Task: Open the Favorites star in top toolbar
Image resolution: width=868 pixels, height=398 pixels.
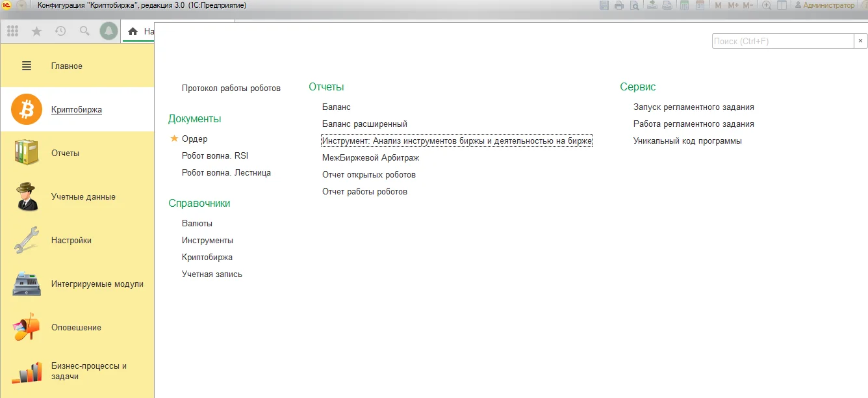Action: tap(36, 31)
